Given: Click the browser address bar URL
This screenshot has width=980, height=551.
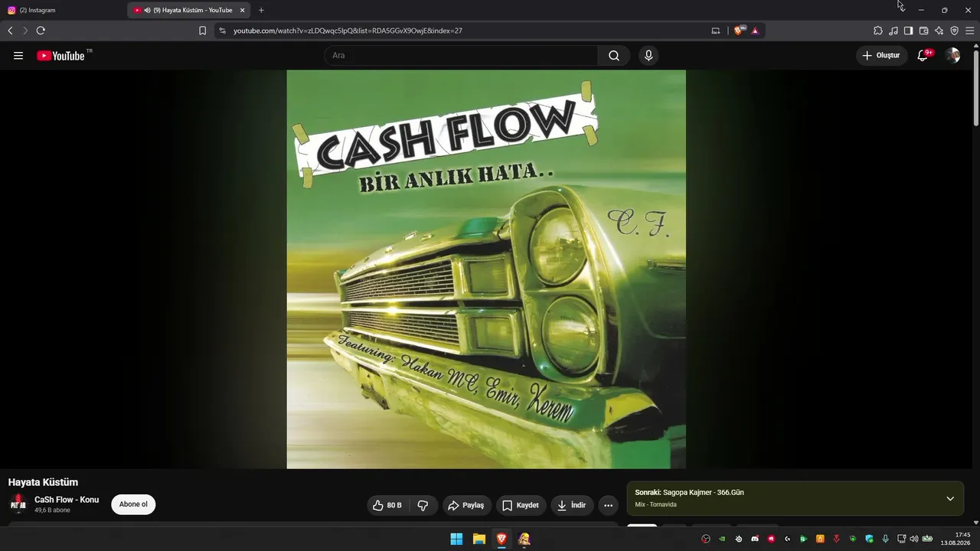Looking at the screenshot, I should pos(348,31).
